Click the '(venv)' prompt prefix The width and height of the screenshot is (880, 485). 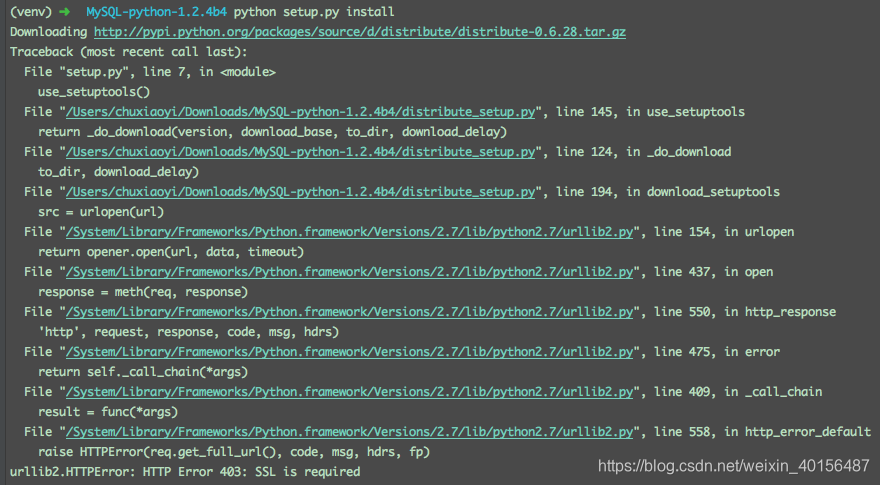coord(30,12)
